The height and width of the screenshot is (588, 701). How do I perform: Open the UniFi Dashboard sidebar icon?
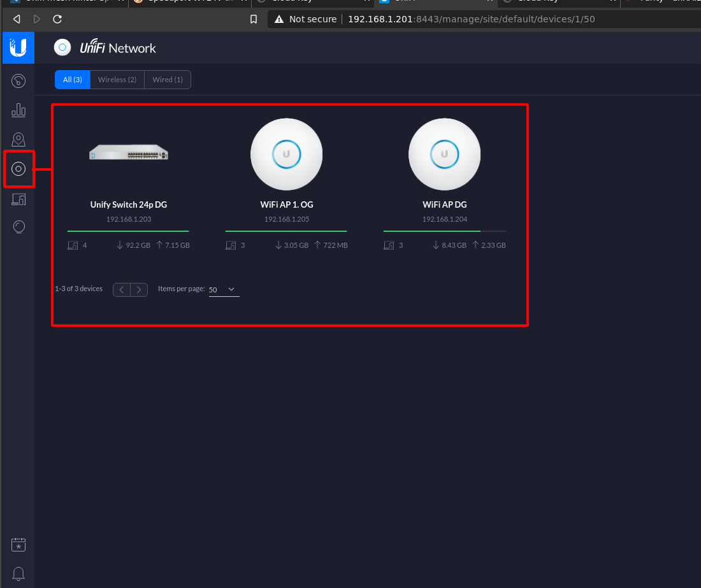[18, 81]
